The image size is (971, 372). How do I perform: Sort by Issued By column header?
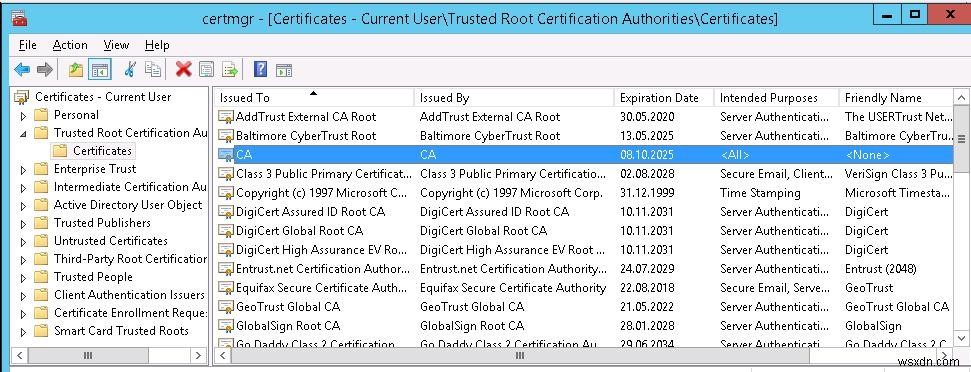(513, 98)
